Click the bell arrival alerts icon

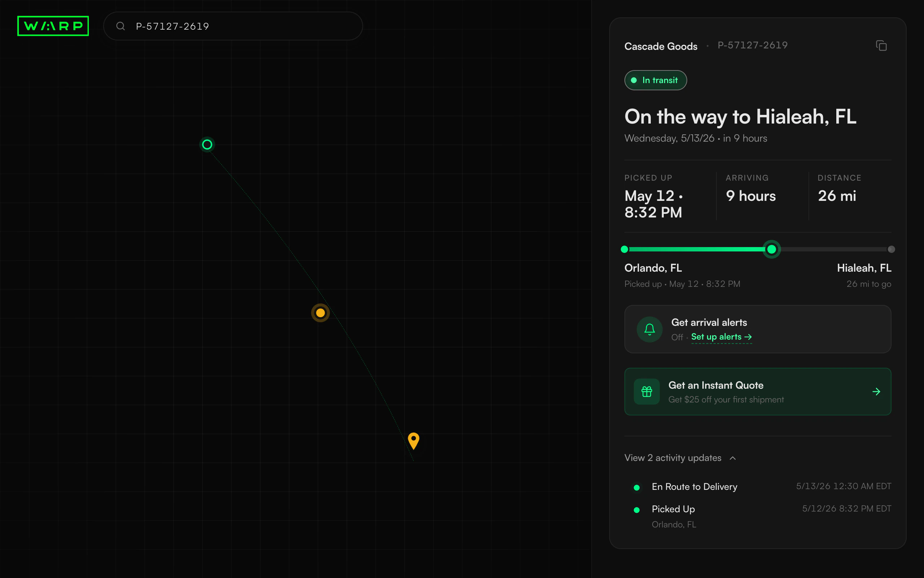[x=649, y=329]
